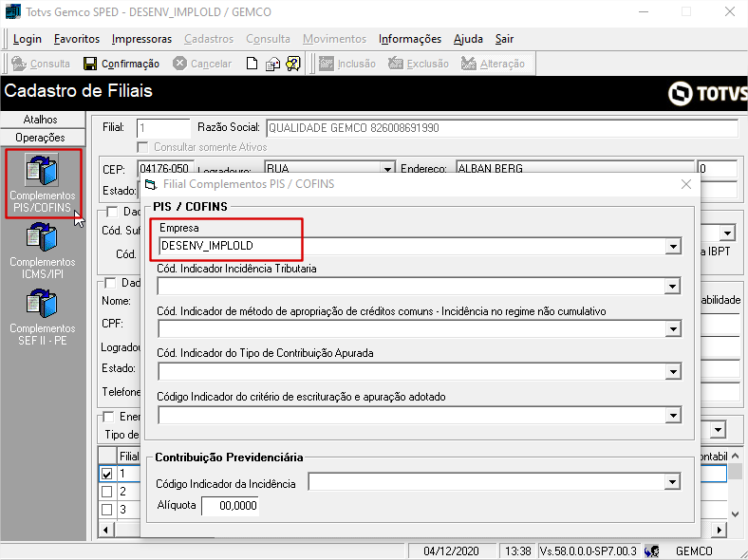Viewport: 748px width, 560px height.
Task: Click the blank new page toolbar icon
Action: [x=252, y=64]
